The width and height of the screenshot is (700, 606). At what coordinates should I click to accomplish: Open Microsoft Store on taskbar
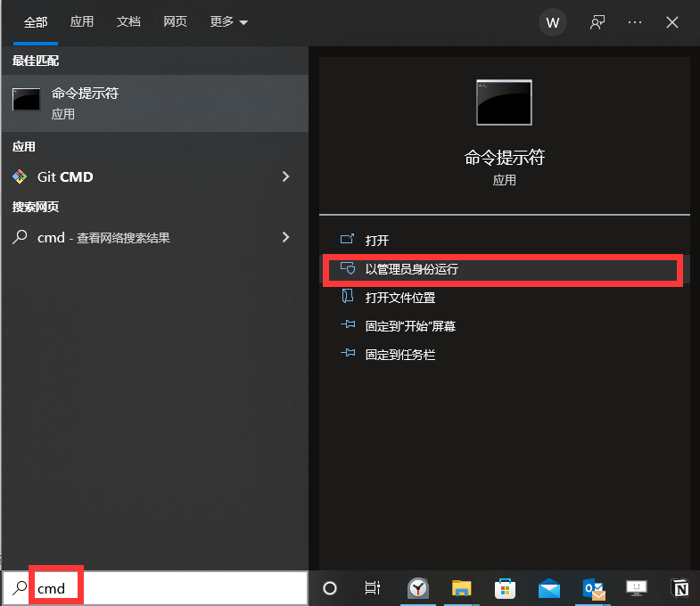click(x=505, y=588)
